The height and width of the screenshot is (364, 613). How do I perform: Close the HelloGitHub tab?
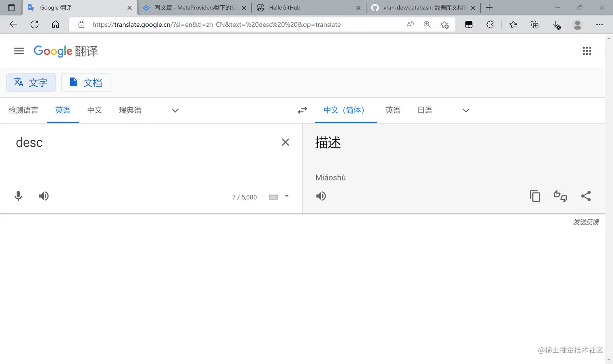[358, 8]
